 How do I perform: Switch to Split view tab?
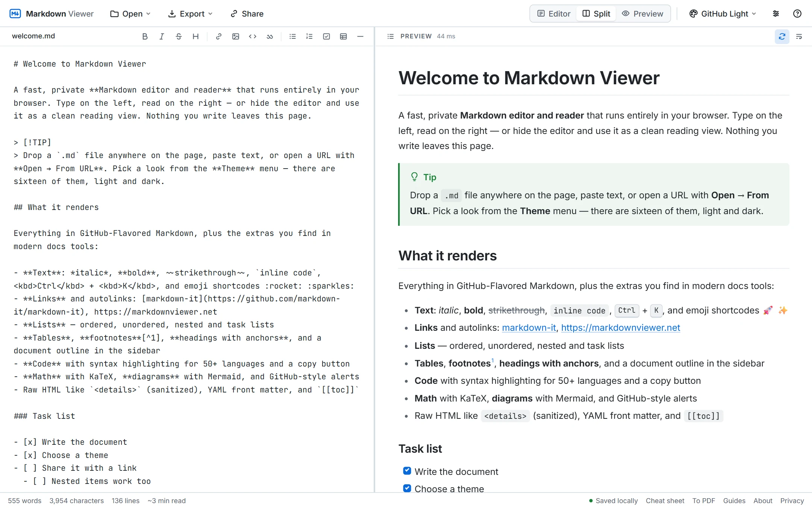[596, 14]
